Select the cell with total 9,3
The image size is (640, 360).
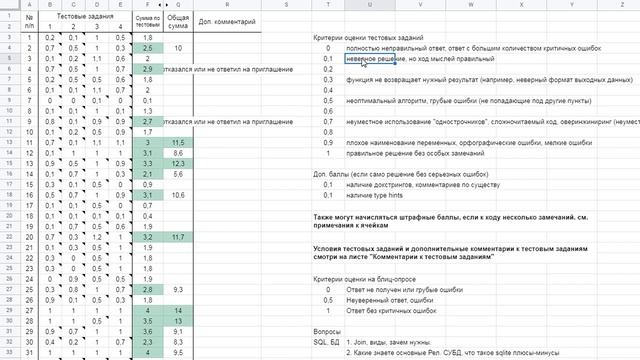pyautogui.click(x=178, y=289)
